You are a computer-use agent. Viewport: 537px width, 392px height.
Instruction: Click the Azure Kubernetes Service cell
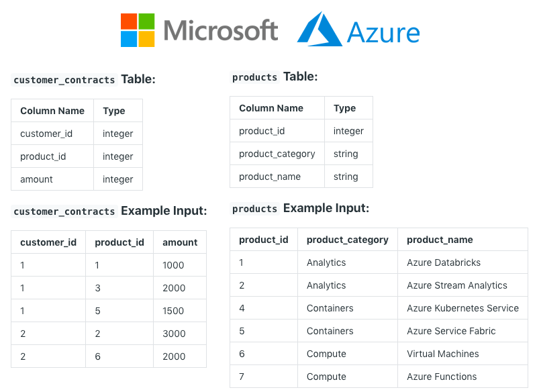462,308
